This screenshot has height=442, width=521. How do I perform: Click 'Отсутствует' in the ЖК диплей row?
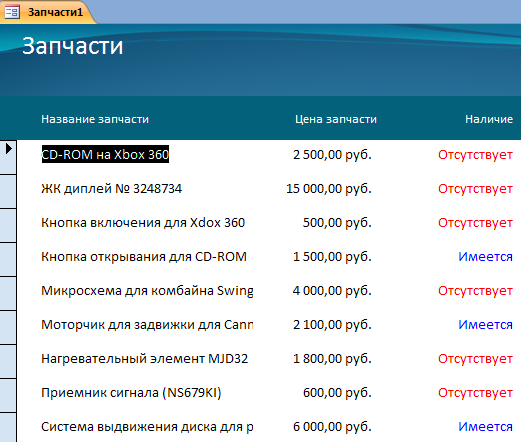(x=475, y=189)
